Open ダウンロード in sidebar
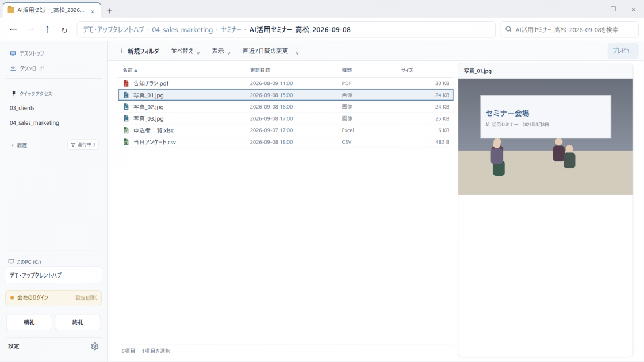The width and height of the screenshot is (644, 362). pyautogui.click(x=32, y=68)
